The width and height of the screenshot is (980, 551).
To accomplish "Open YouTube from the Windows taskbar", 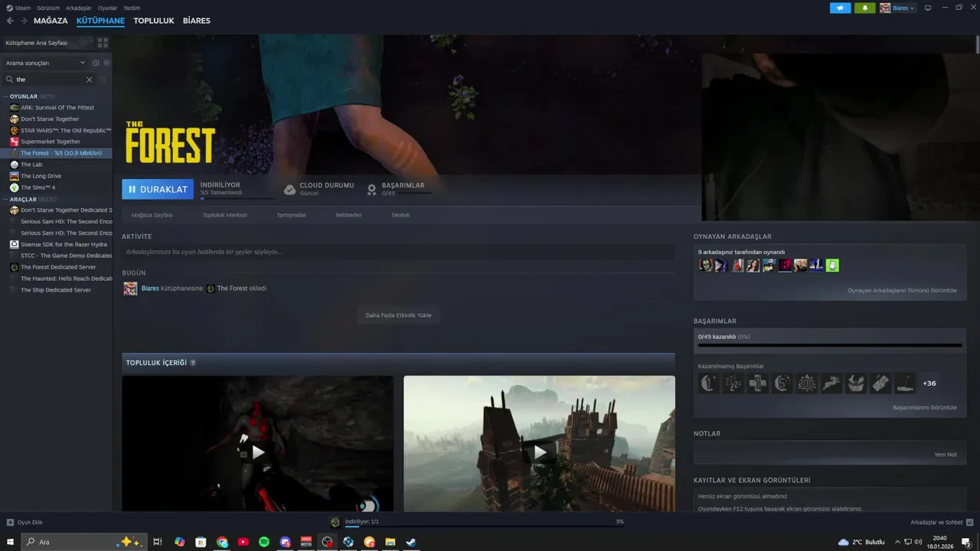I will pyautogui.click(x=243, y=542).
